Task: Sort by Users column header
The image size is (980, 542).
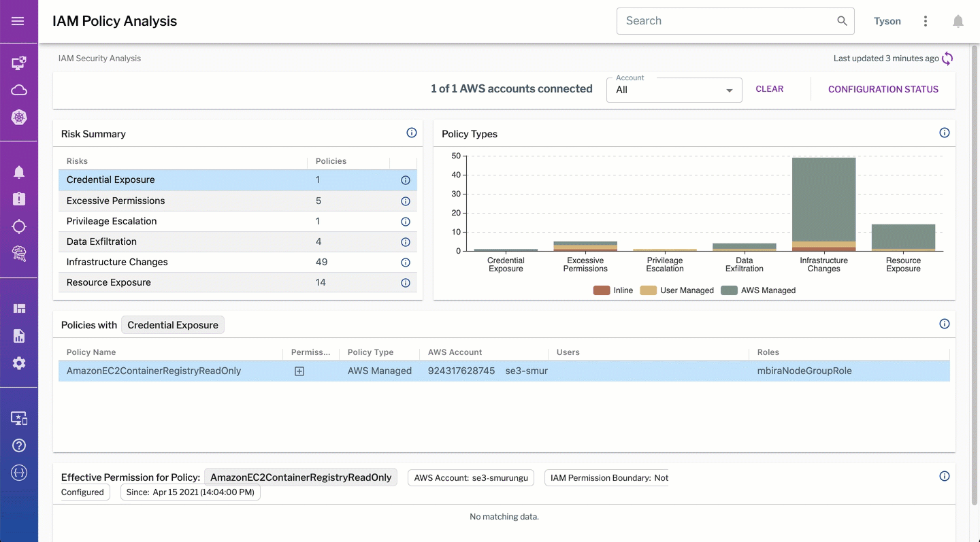Action: (568, 352)
